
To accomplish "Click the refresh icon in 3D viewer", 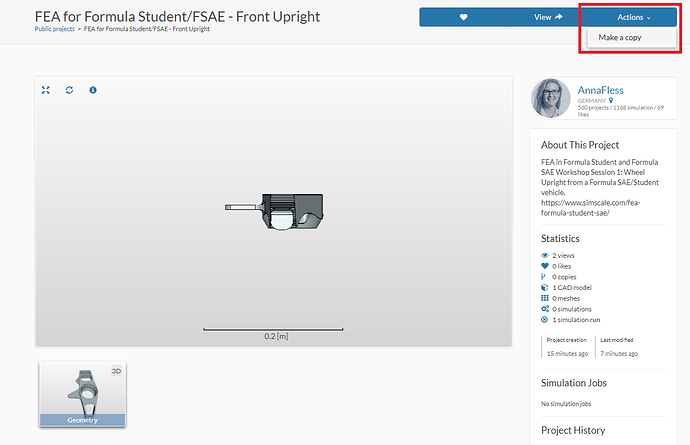I will tap(69, 90).
